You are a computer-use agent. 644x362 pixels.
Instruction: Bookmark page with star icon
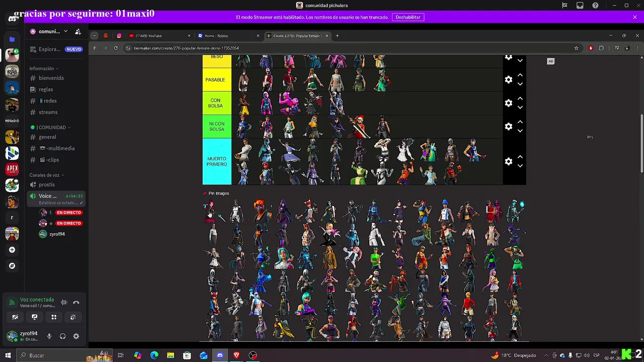[576, 48]
